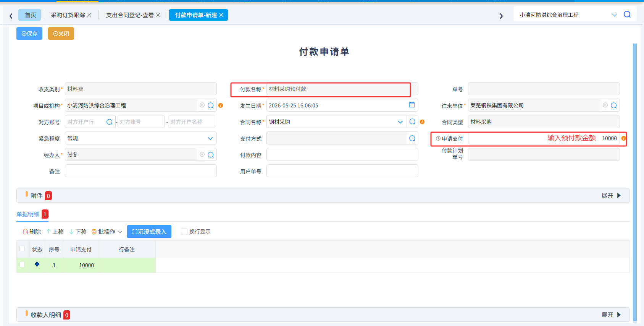Open lookup for 经办人 field
Screen dimensions: 644x326
(211, 155)
